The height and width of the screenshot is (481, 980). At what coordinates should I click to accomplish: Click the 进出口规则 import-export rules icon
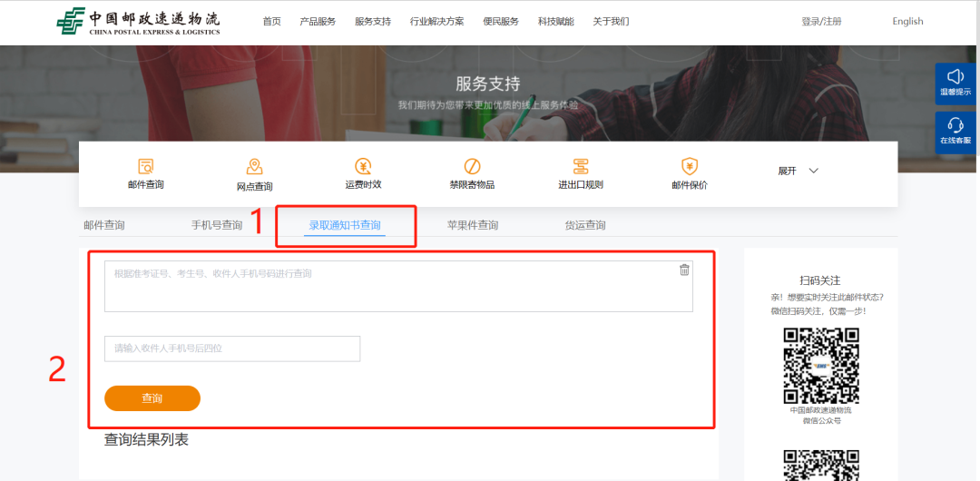click(581, 166)
